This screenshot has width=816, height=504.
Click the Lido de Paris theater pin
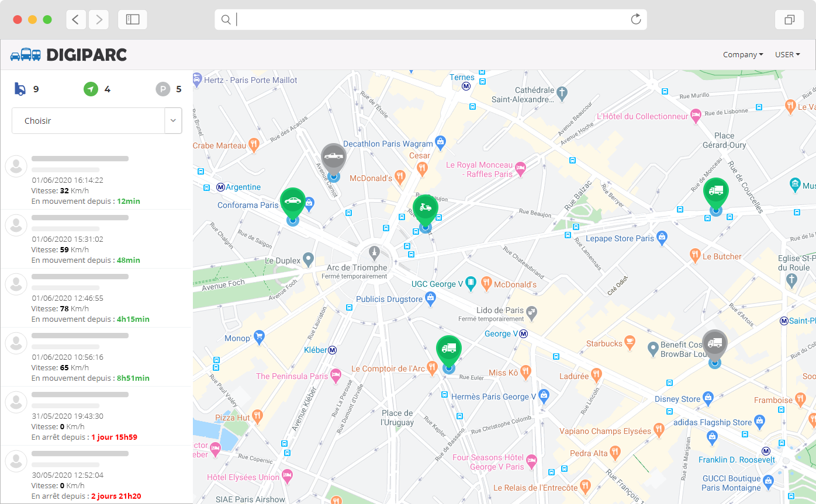pyautogui.click(x=531, y=313)
